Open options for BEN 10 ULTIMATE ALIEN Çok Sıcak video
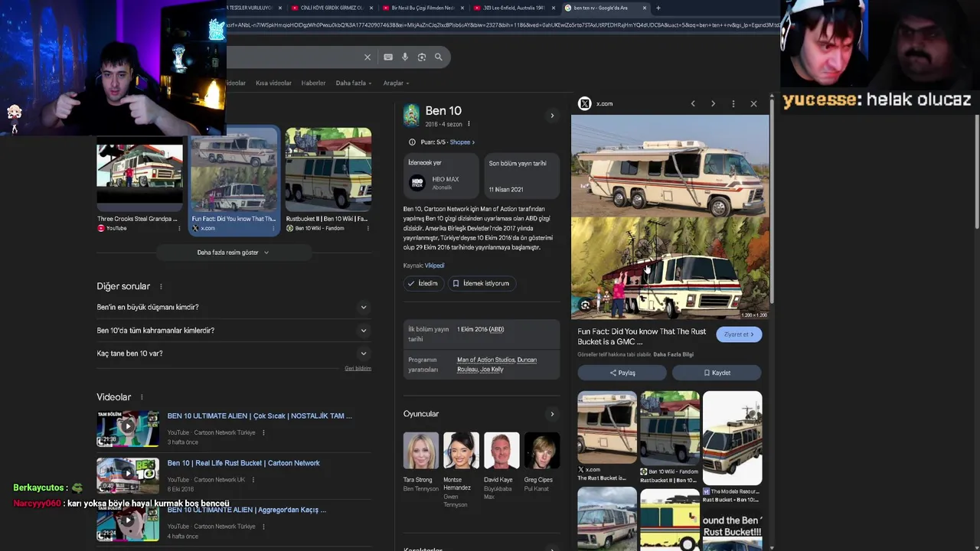Screen dimensions: 980x551 tap(263, 432)
